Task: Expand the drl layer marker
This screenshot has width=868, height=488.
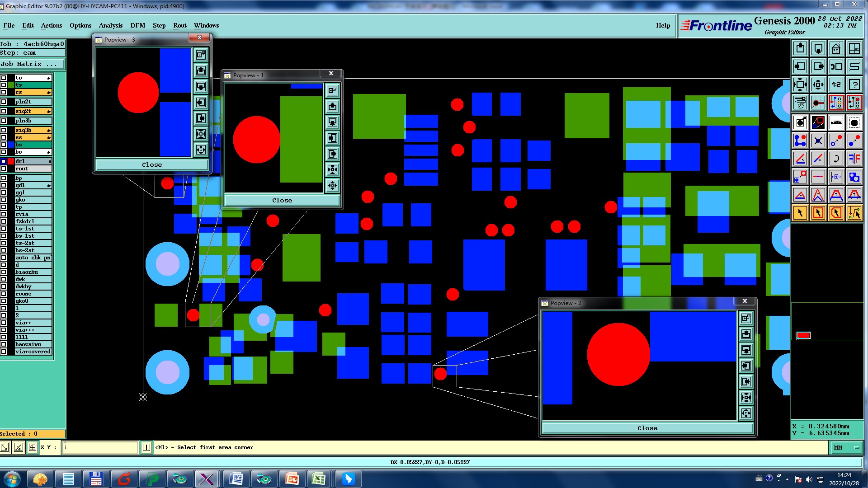Action: tap(50, 161)
